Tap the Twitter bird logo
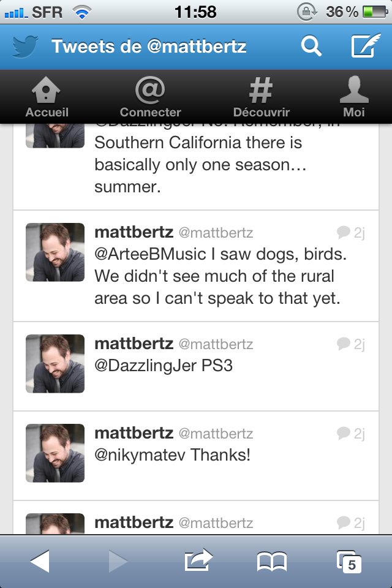This screenshot has width=392, height=588. point(25,47)
